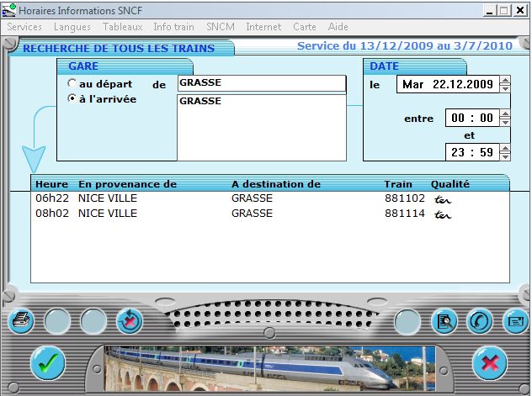532x396 pixels.
Task: Select the "au départ" radio button
Action: (72, 84)
